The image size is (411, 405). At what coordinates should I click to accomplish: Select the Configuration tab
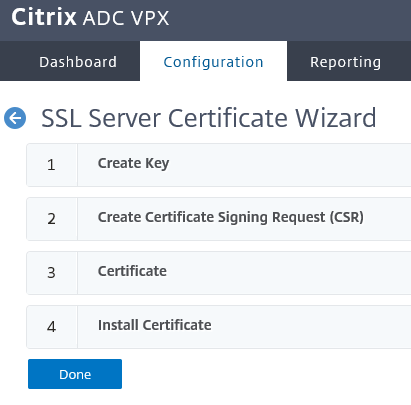[x=213, y=62]
